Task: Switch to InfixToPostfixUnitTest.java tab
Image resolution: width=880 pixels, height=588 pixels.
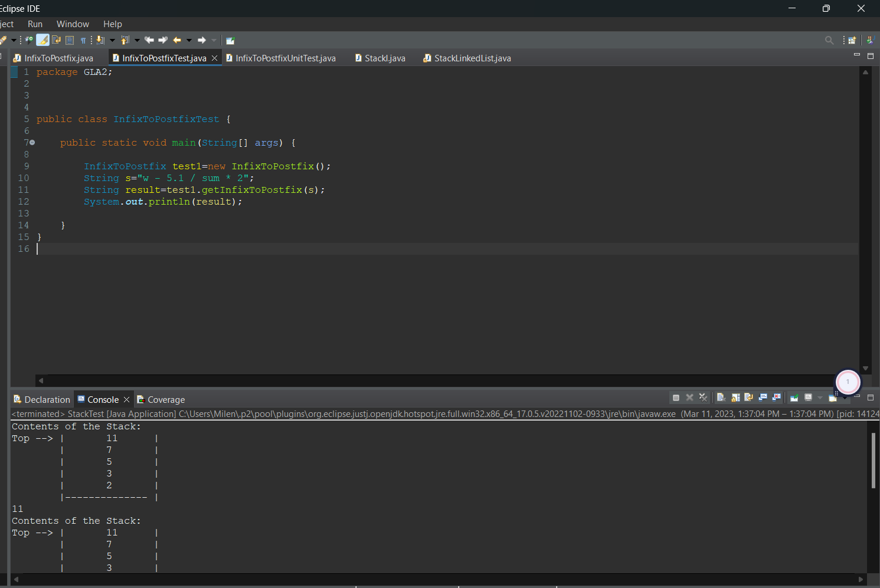Action: (x=281, y=58)
